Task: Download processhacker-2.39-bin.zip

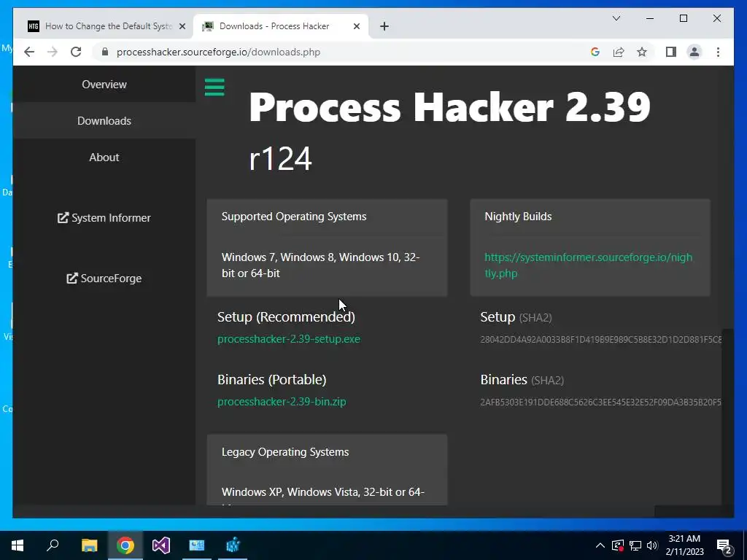Action: (282, 402)
